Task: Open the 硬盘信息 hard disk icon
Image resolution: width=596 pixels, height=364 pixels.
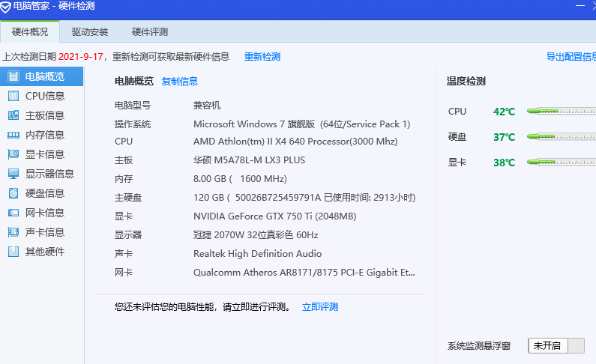Action: (13, 193)
